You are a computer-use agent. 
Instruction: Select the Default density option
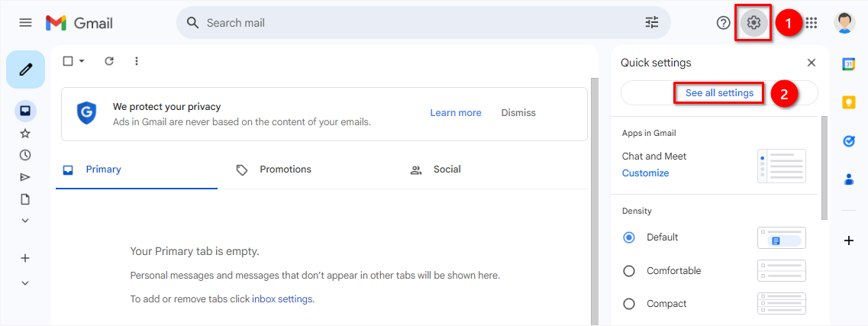click(629, 237)
